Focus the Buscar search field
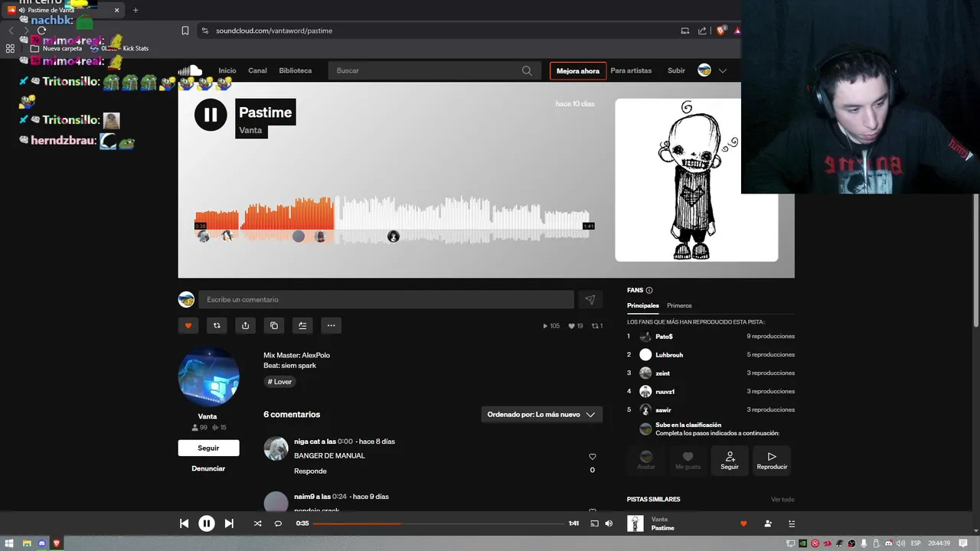This screenshot has height=551, width=980. [x=434, y=70]
